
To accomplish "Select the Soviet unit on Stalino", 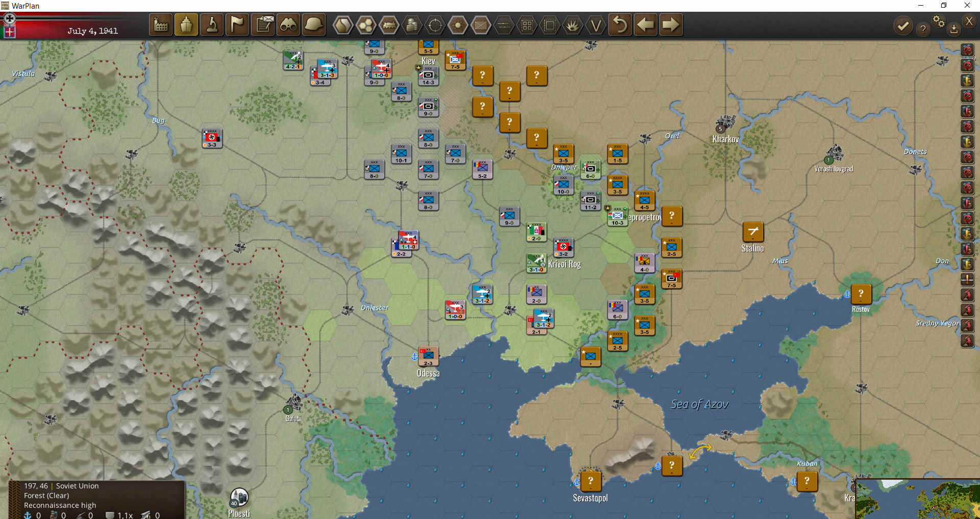I will (753, 232).
